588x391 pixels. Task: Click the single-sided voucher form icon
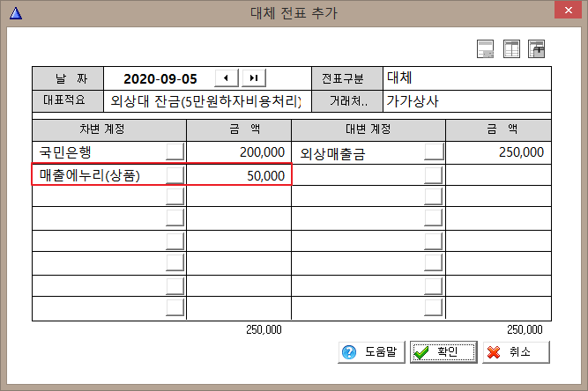(485, 48)
